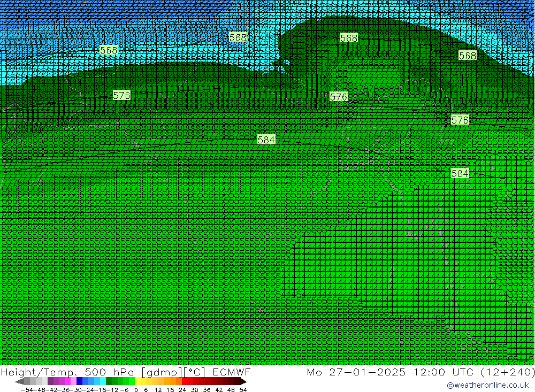
Task: Select the dark purple legend swatch above -42
Action: pos(50,381)
